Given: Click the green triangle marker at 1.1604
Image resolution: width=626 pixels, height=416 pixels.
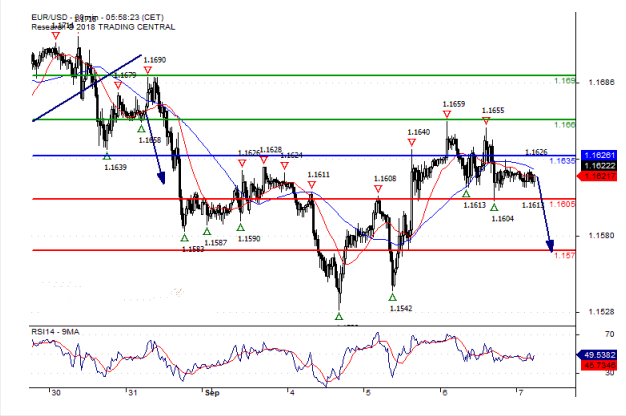Looking at the screenshot, I should point(494,206).
